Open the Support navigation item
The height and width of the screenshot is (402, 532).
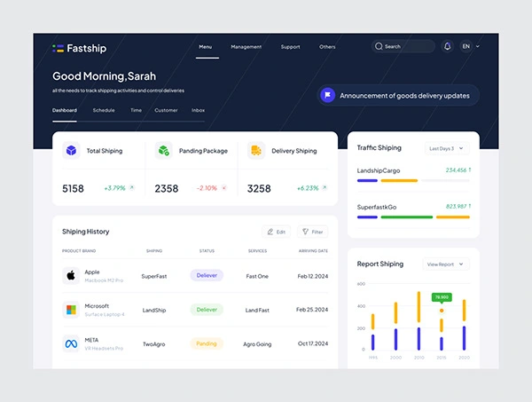click(x=291, y=47)
